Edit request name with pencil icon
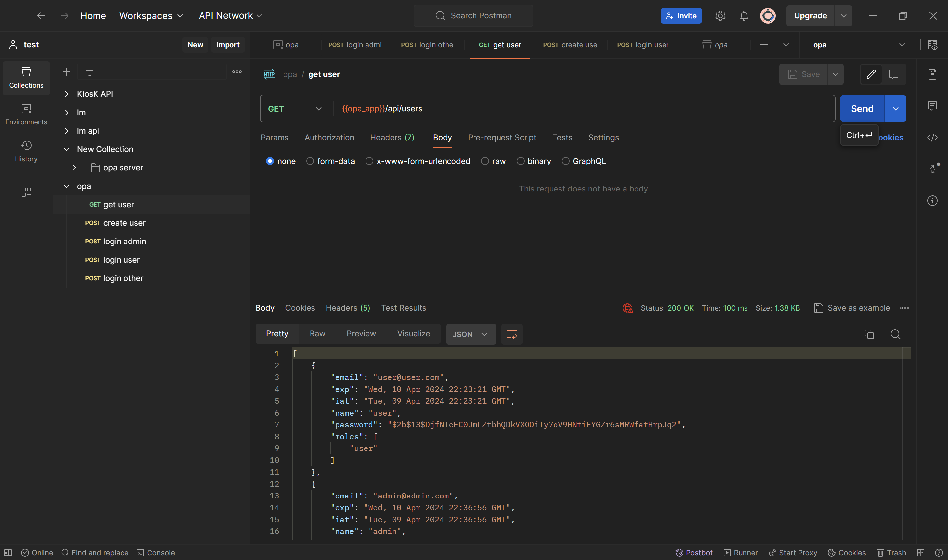Image resolution: width=948 pixels, height=560 pixels. tap(871, 74)
